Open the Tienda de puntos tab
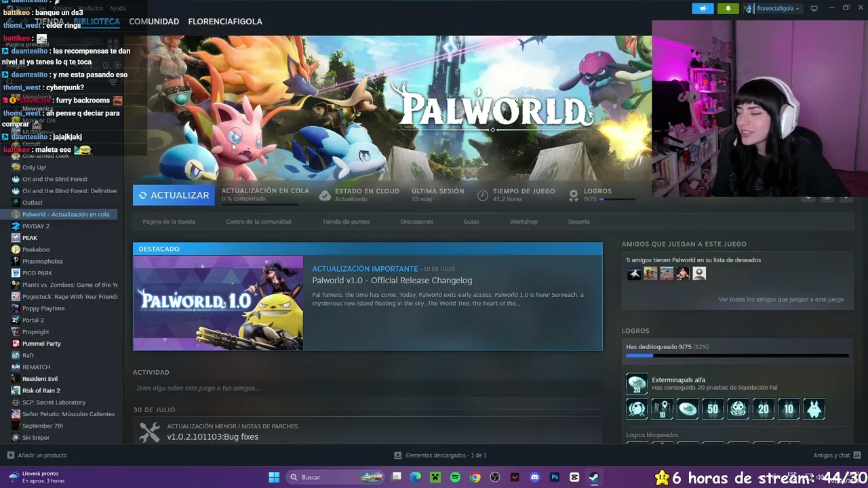Image resolution: width=868 pixels, height=488 pixels. tap(346, 222)
